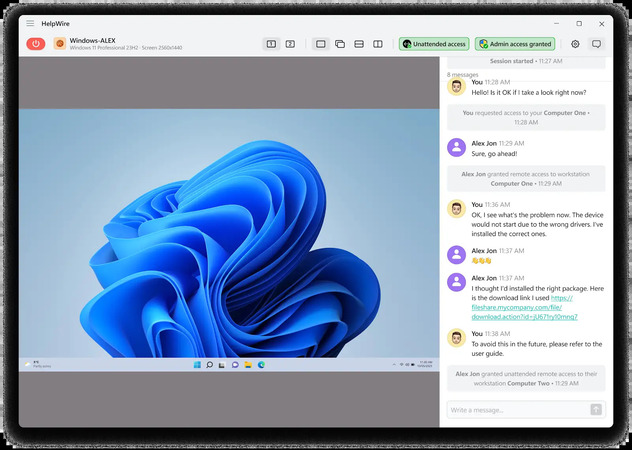Click the red power disconnect button
The width and height of the screenshot is (632, 450).
click(36, 44)
